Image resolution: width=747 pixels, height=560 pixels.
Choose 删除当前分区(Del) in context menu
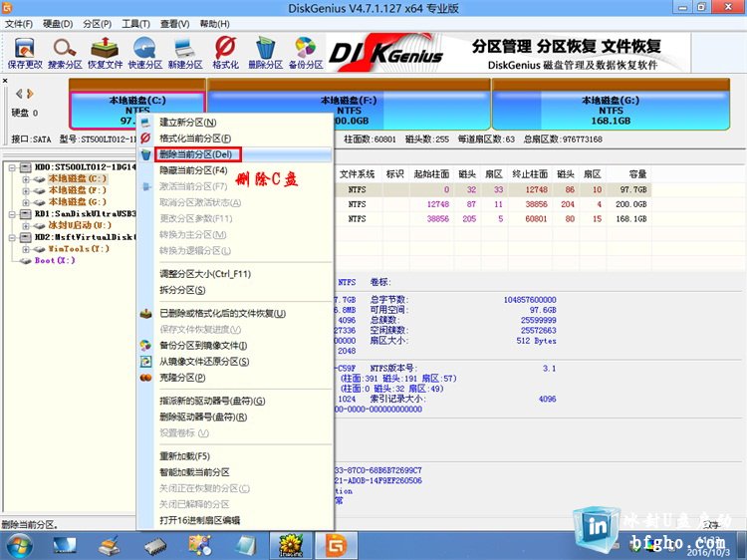235,154
